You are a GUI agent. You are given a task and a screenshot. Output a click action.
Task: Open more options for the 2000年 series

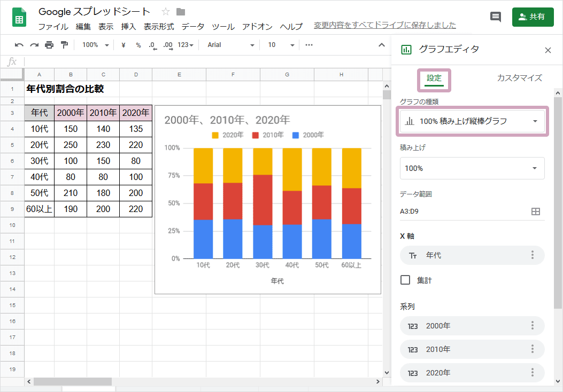point(533,326)
